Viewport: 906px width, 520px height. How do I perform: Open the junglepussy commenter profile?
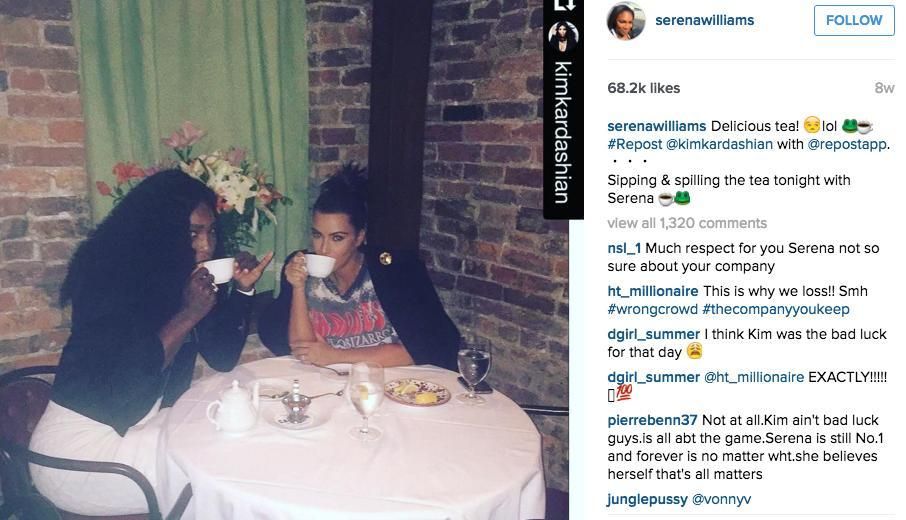coord(647,499)
